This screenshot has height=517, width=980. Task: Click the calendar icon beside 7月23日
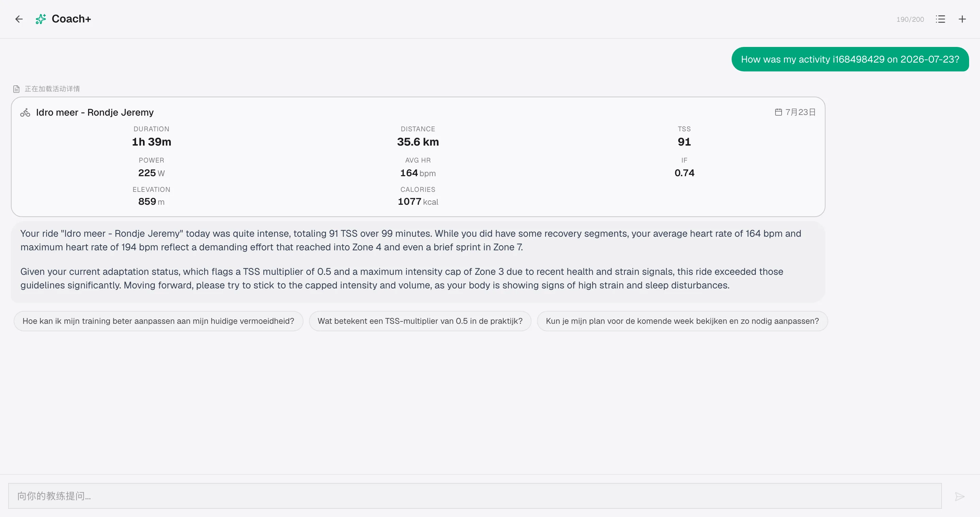(x=778, y=112)
